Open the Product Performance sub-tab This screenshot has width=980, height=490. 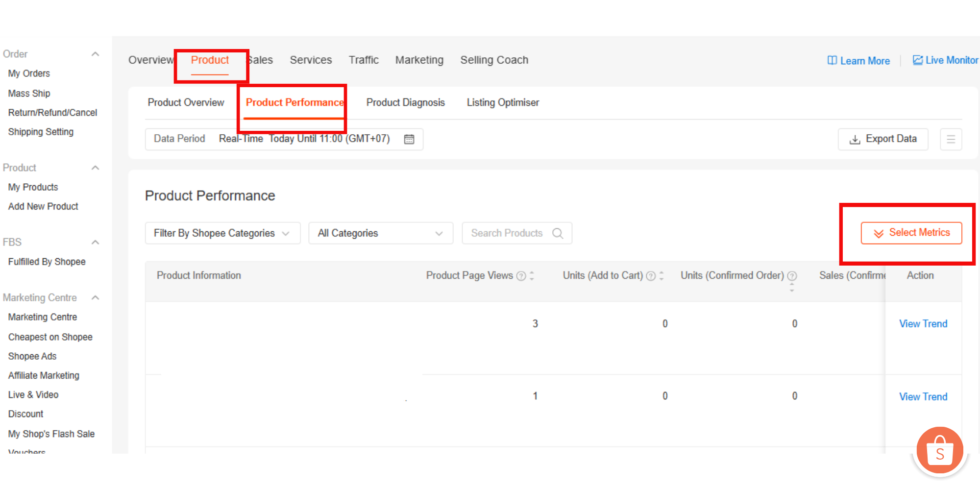(294, 102)
